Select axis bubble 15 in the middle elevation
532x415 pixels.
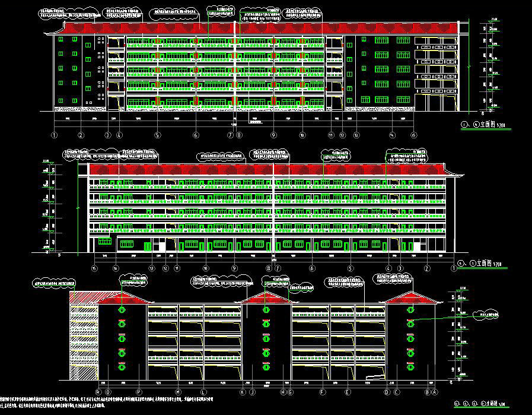tap(95, 268)
